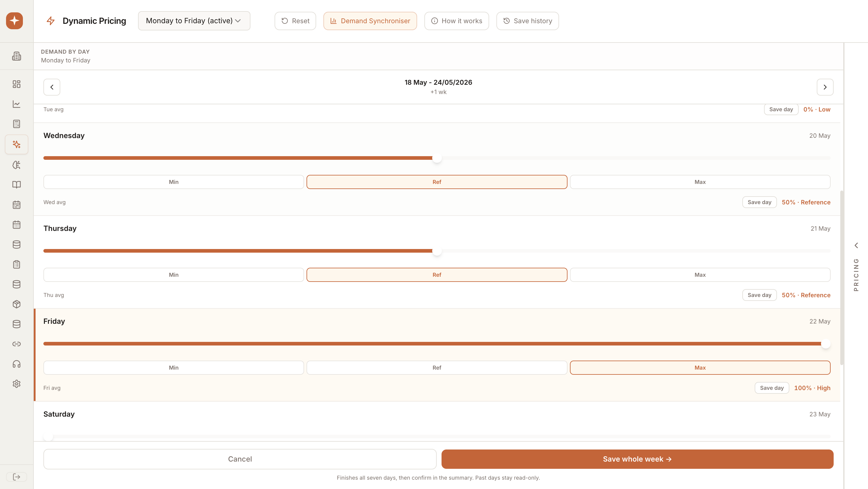868x489 pixels.
Task: Click the Wednesday demand slider handle
Action: pyautogui.click(x=437, y=158)
